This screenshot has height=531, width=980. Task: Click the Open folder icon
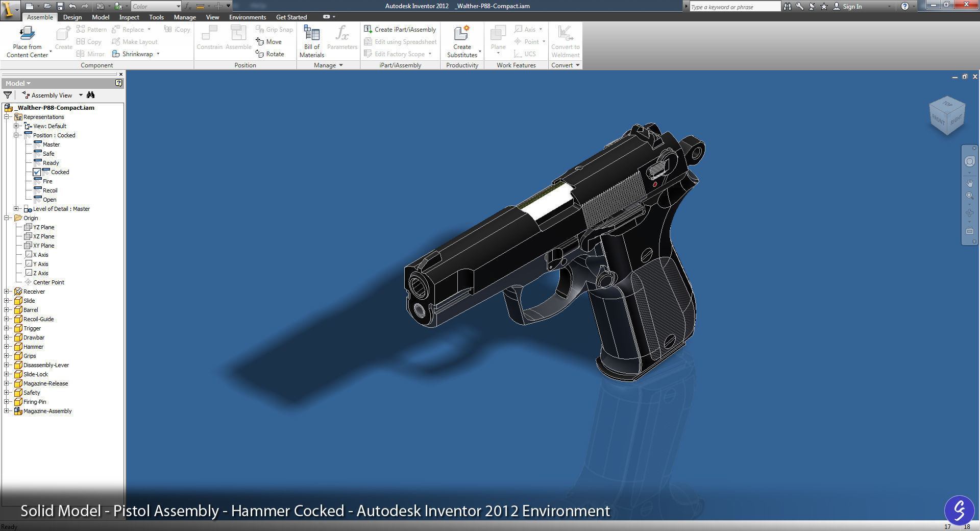coord(47,6)
